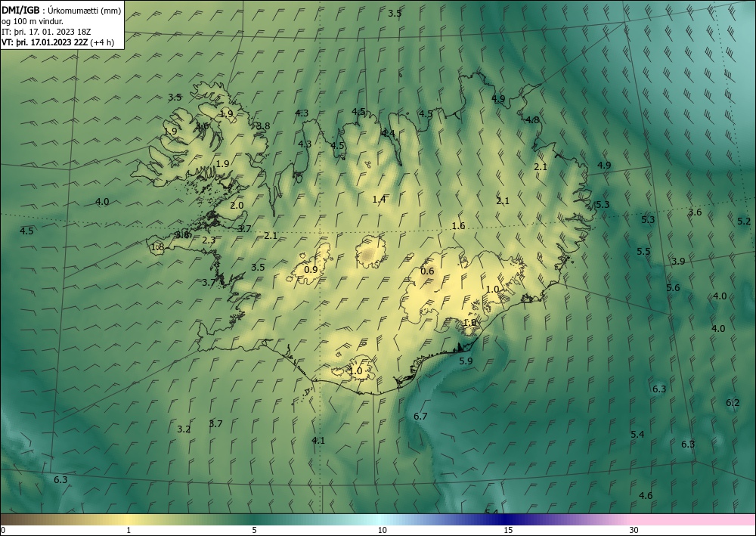Screen dimensions: 756x536
Task: Click the 3.9 value east of Iceland
Action: pos(678,262)
